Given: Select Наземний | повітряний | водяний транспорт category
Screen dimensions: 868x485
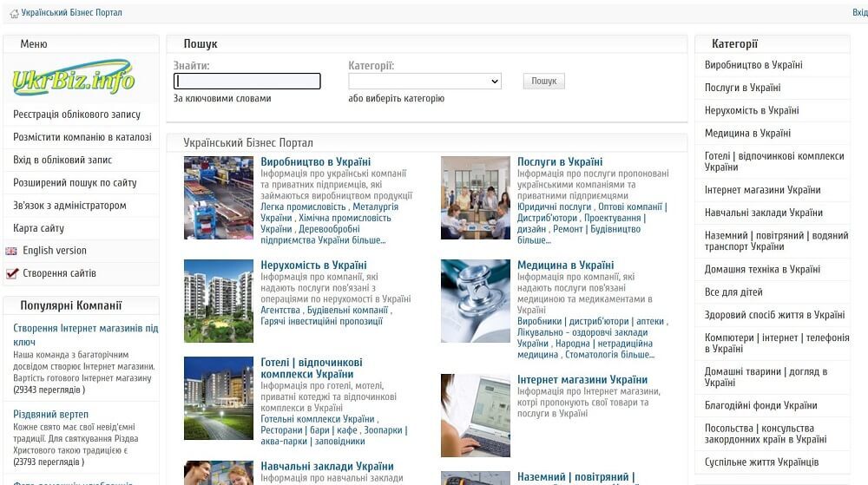Looking at the screenshot, I should pos(776,241).
